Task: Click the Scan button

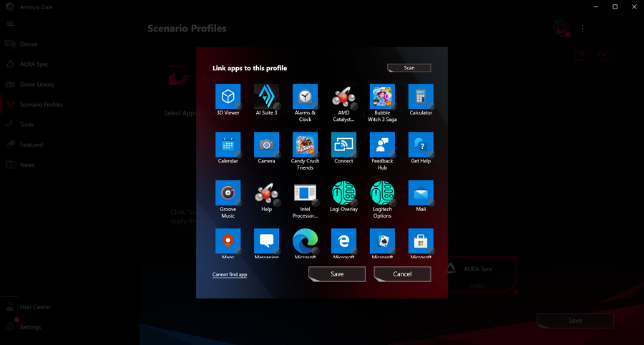Action: click(x=409, y=68)
